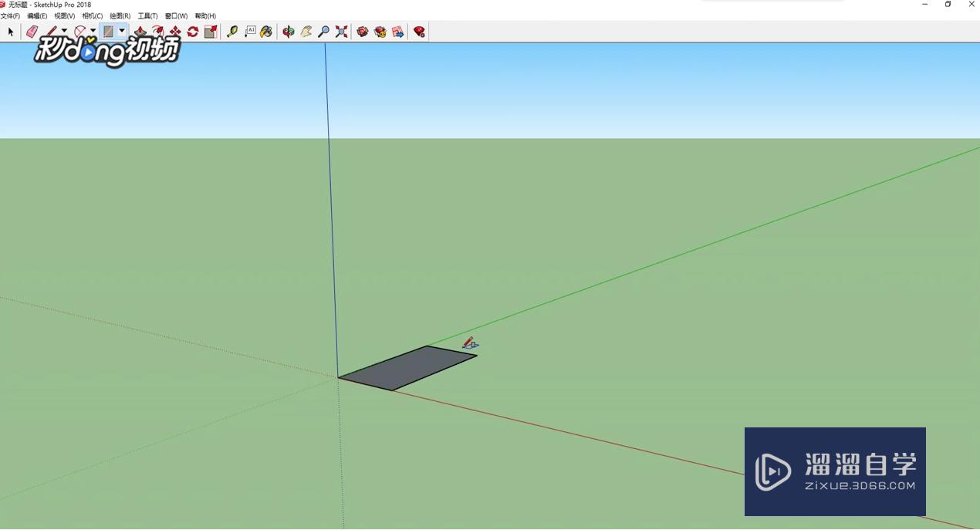Select the Orbit tool
The height and width of the screenshot is (530, 980).
tap(288, 32)
